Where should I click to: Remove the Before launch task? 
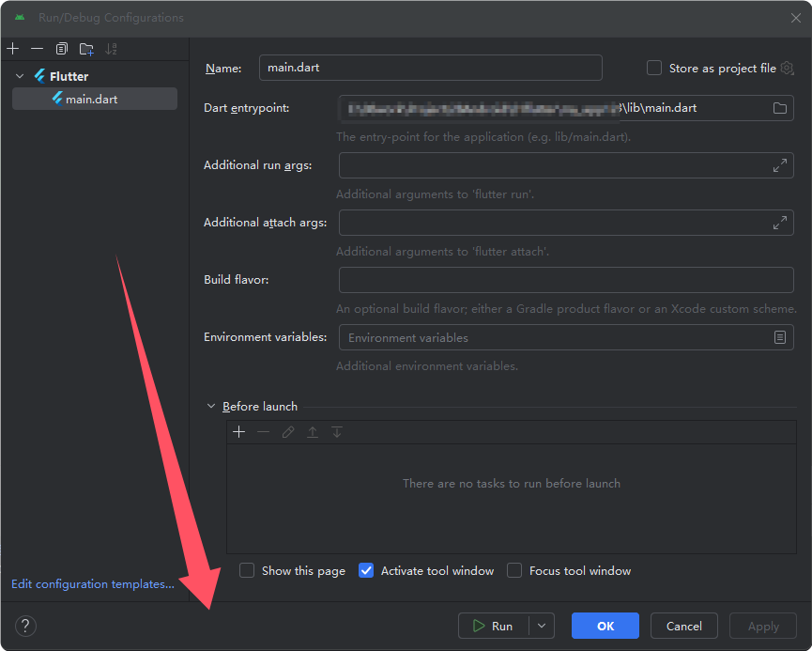pos(263,432)
